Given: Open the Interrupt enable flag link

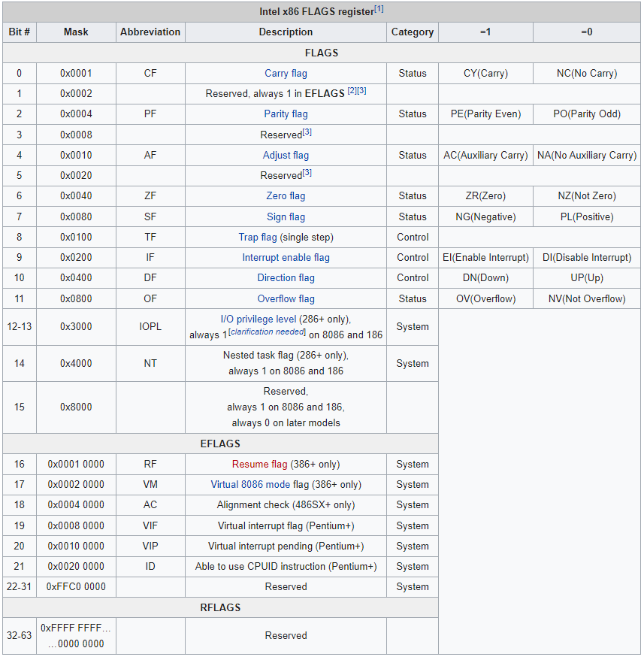Looking at the screenshot, I should point(286,257).
